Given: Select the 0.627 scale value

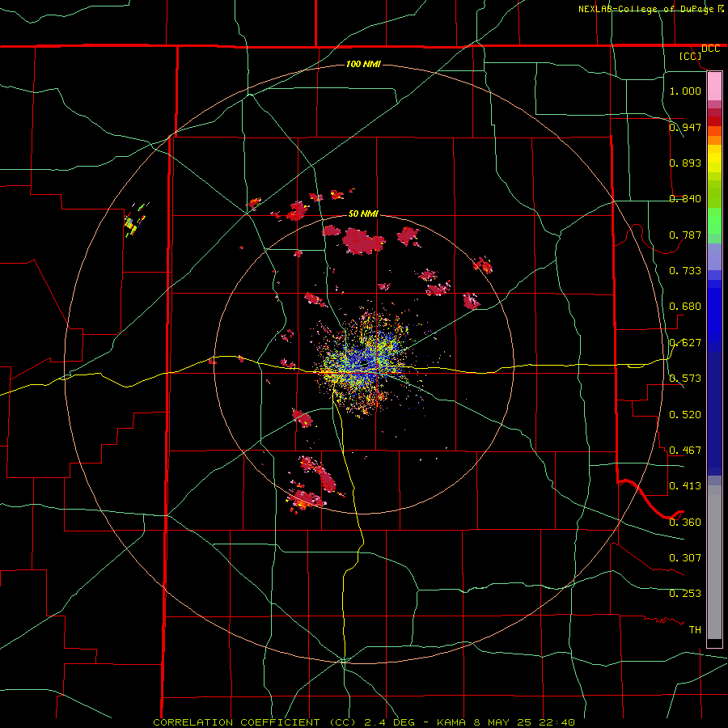Looking at the screenshot, I should click(x=685, y=342).
